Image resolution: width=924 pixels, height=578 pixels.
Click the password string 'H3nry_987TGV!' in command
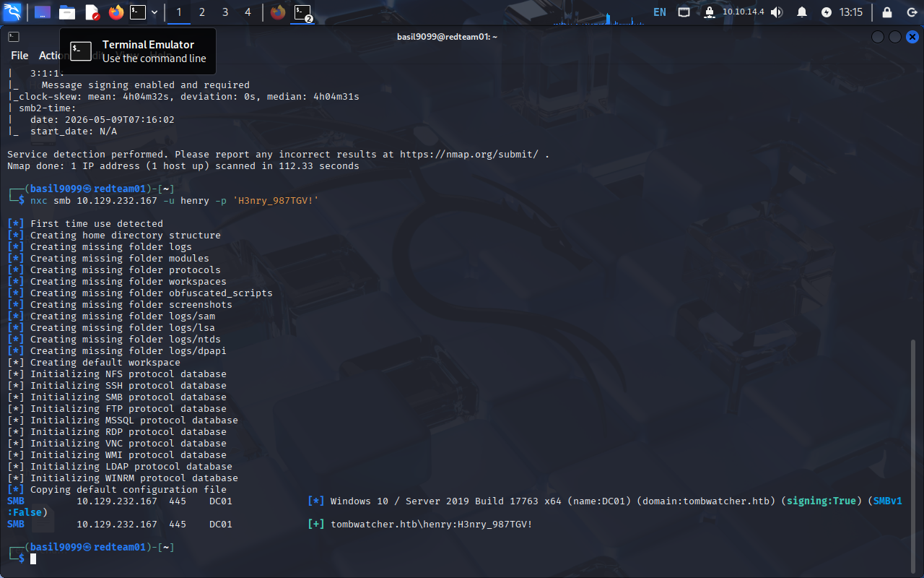(275, 201)
